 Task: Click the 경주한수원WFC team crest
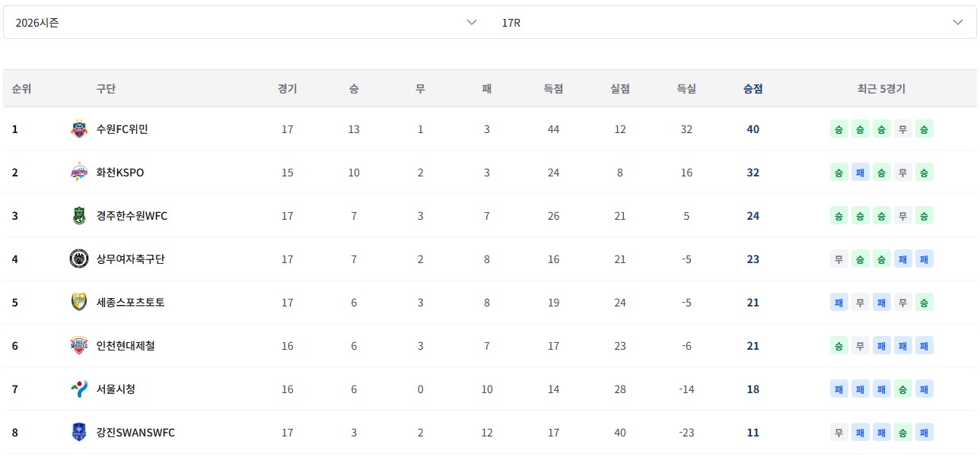(x=79, y=216)
